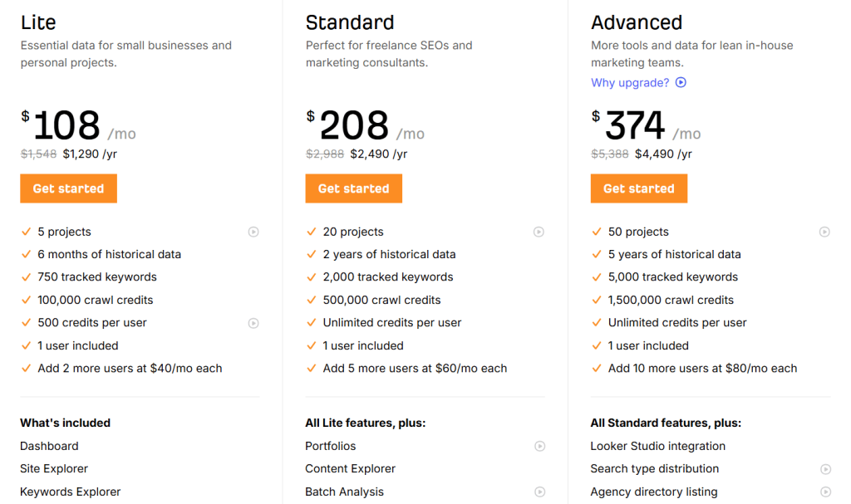Click the Lite plan heading
851x504 pixels.
(x=38, y=22)
